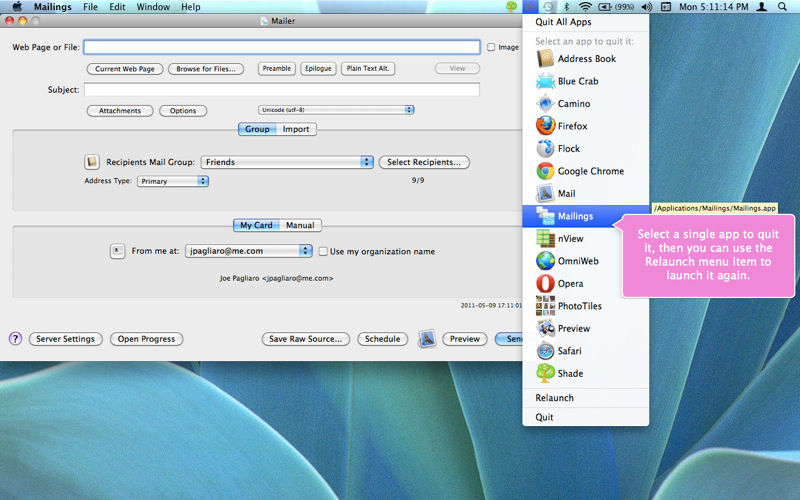Open the Time Machine menu bar icon

point(547,7)
